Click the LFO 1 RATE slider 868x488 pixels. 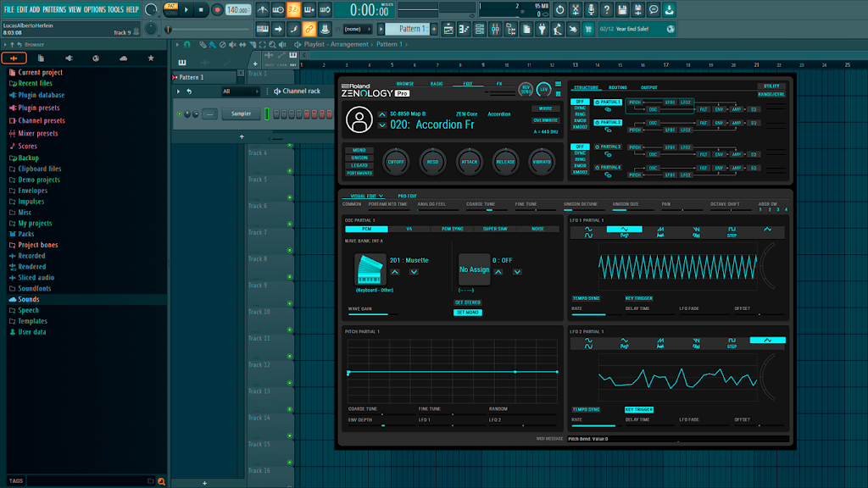[x=595, y=314]
